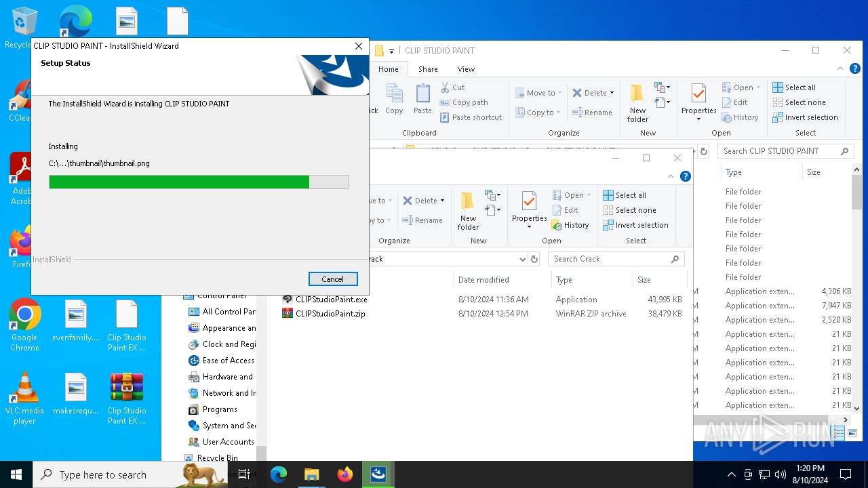This screenshot has height=488, width=868.
Task: Switch to large icons view in back window
Action: pos(852,432)
